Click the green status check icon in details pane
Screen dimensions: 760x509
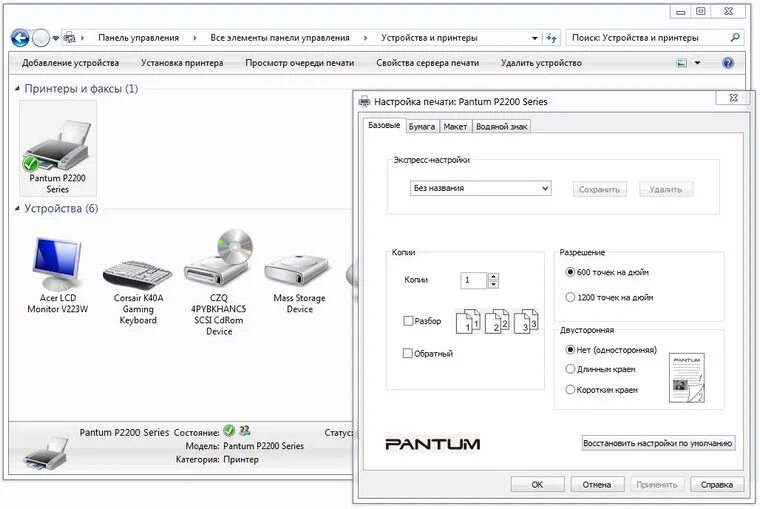(x=229, y=430)
